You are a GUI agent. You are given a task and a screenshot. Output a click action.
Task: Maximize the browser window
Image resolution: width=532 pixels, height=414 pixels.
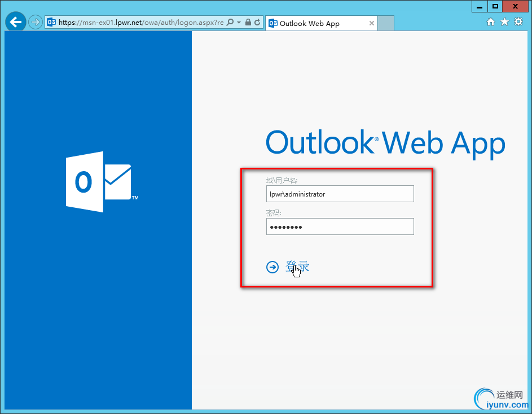coord(495,6)
